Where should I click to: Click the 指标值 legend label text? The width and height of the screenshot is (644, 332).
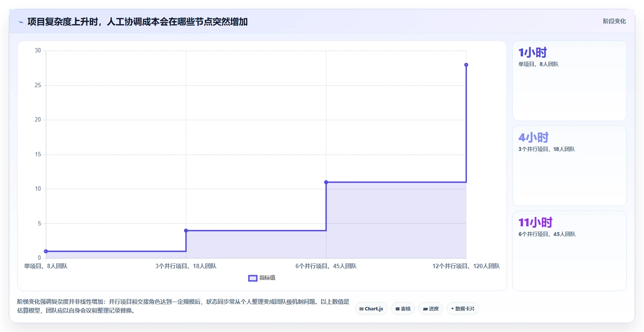pos(267,278)
